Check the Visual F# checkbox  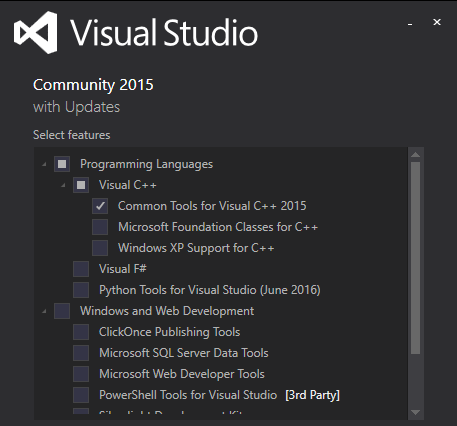(81, 269)
